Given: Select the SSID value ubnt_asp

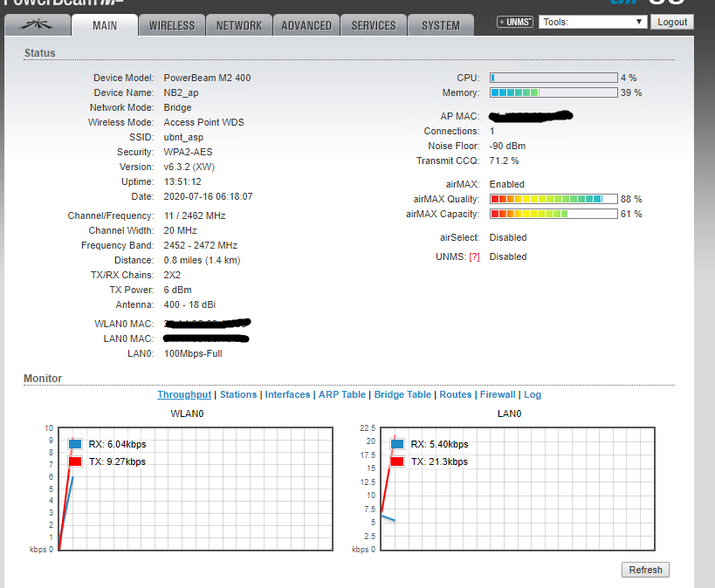Looking at the screenshot, I should [183, 137].
